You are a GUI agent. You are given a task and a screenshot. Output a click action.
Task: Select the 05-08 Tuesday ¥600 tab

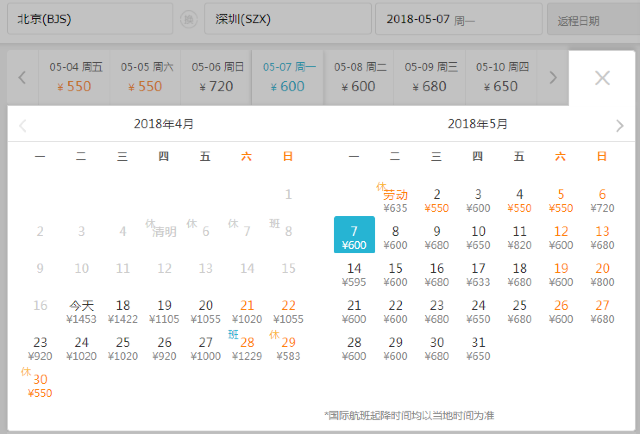(359, 78)
